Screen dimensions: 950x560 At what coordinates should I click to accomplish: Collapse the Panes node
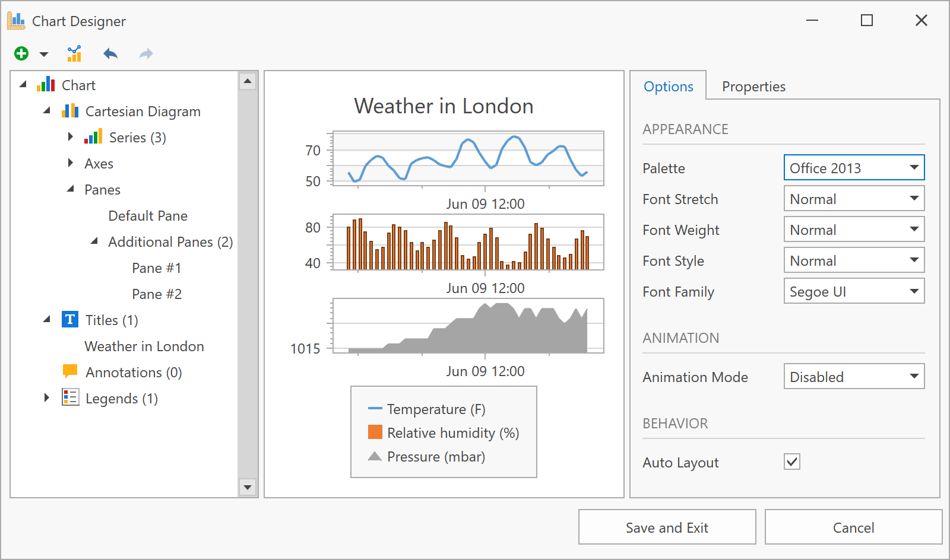[71, 189]
